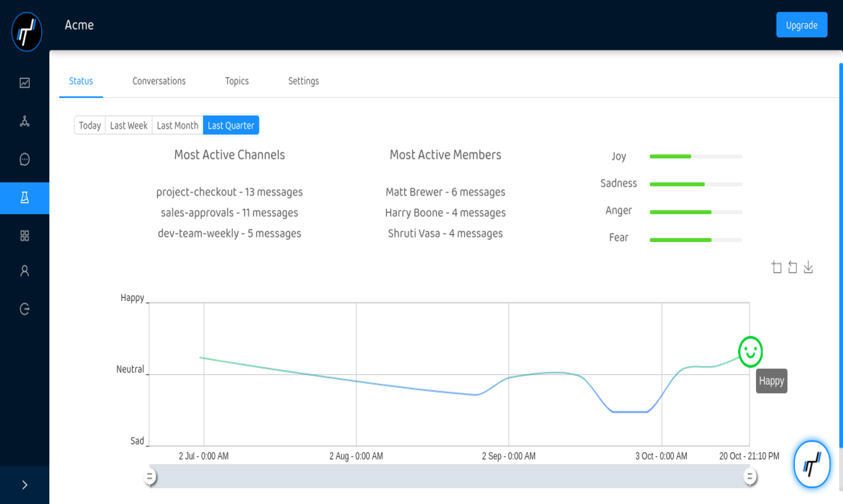Switch to the Conversations tab
Image resolution: width=843 pixels, height=504 pixels.
pos(159,81)
